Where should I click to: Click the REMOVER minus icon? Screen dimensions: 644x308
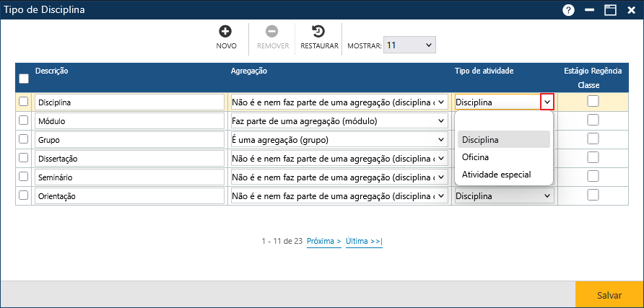click(272, 31)
